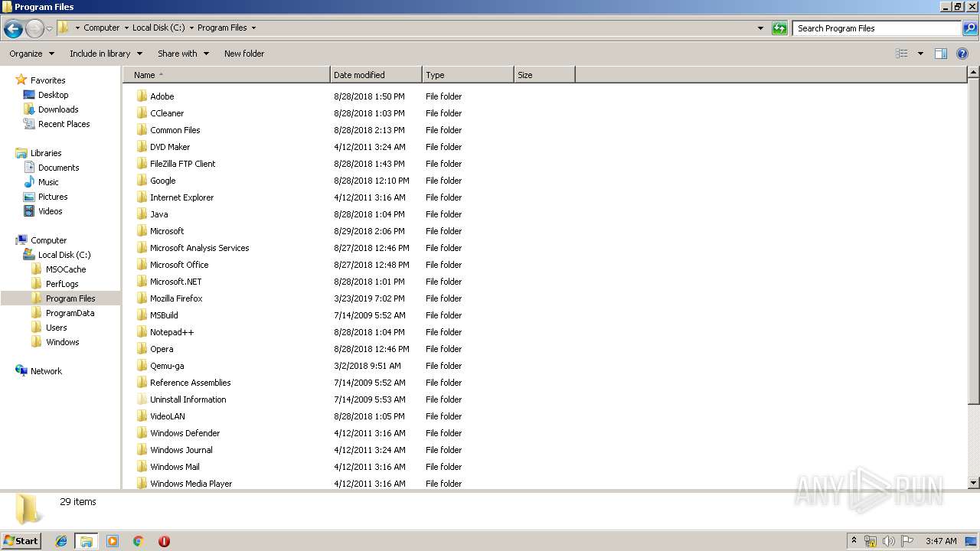Open Users folder in tree
This screenshot has width=980, height=551.
(x=56, y=328)
